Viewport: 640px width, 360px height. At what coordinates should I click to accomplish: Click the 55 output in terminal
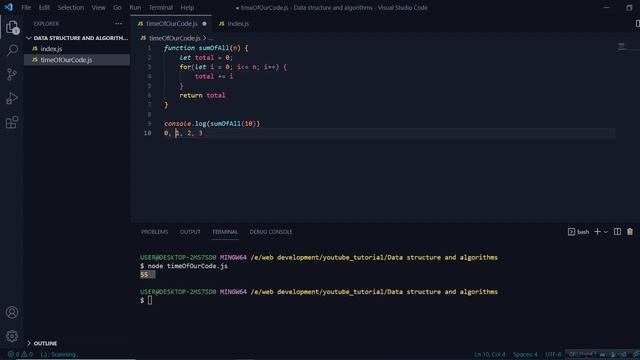[144, 275]
